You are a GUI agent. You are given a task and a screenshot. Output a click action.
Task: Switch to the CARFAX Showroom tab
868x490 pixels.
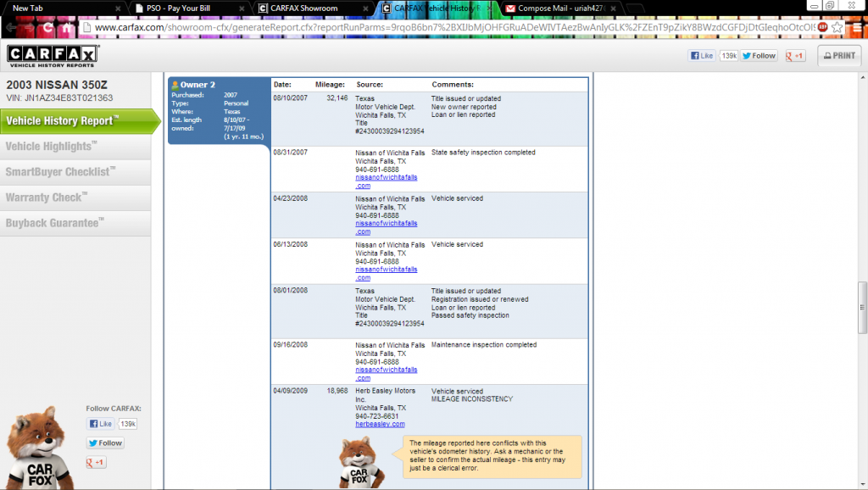click(312, 8)
